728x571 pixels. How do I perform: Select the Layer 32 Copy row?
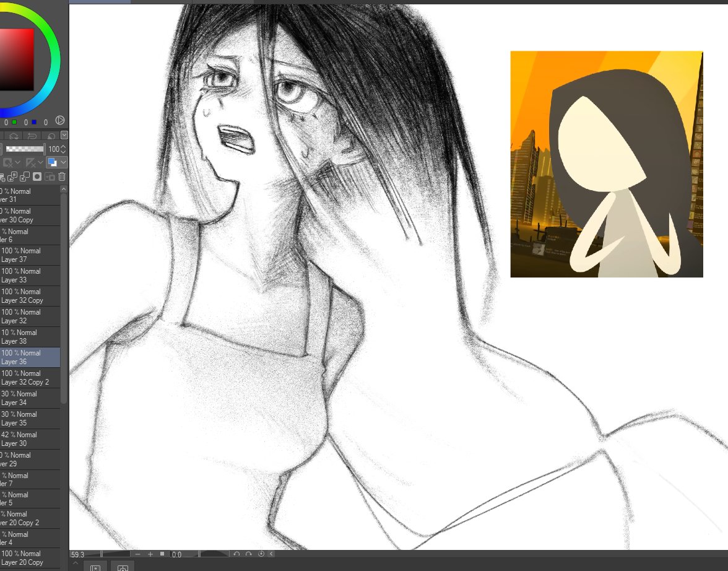tap(30, 296)
